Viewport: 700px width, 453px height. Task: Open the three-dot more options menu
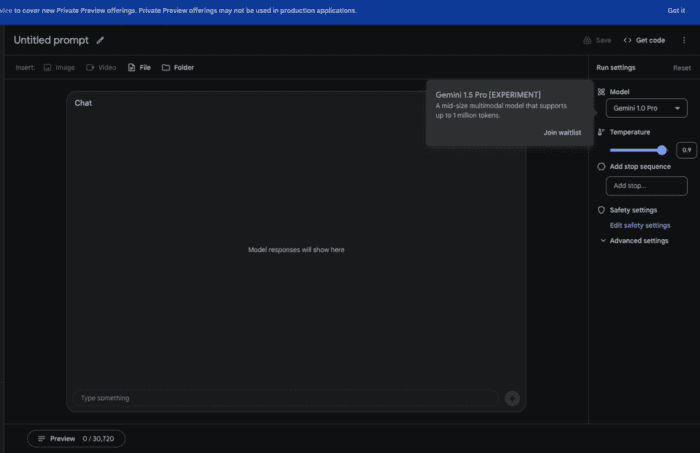[684, 40]
